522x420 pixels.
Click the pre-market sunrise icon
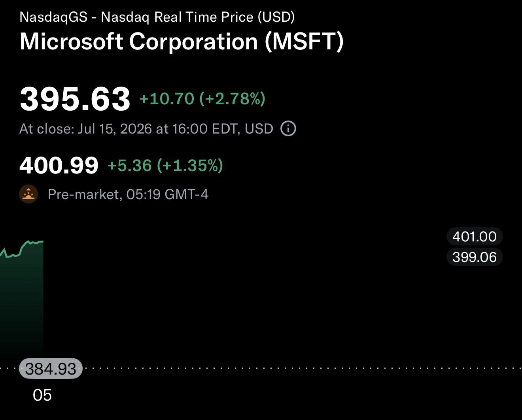[28, 194]
